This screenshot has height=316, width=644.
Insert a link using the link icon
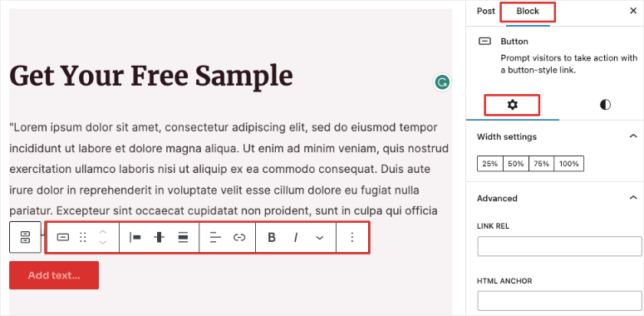point(239,237)
